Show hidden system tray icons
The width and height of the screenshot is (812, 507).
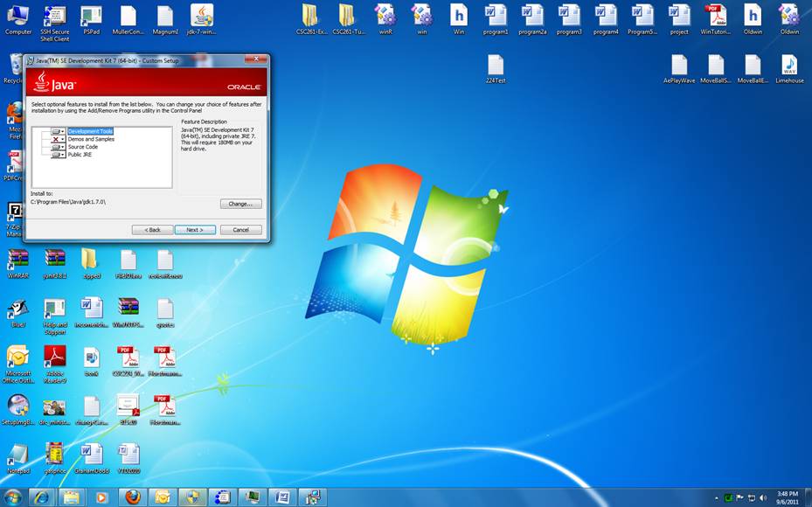pos(716,498)
